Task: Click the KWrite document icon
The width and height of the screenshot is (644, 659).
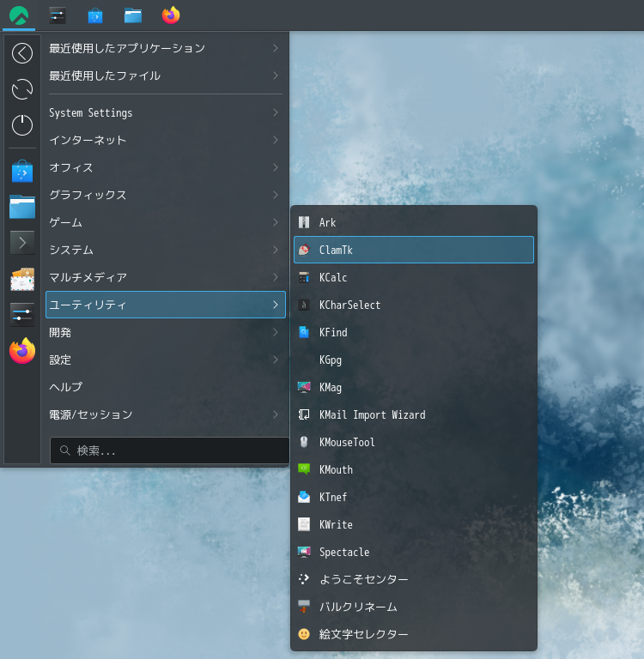Action: 304,524
